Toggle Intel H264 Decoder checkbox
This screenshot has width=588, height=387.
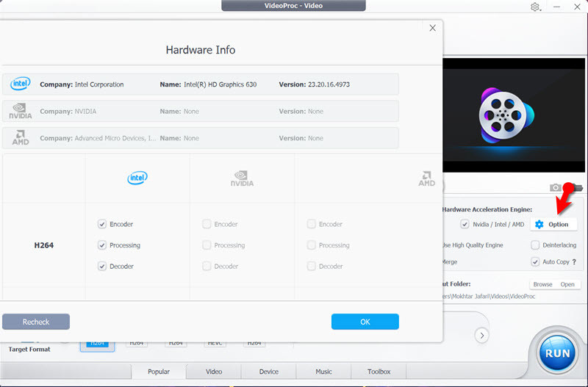[102, 267]
